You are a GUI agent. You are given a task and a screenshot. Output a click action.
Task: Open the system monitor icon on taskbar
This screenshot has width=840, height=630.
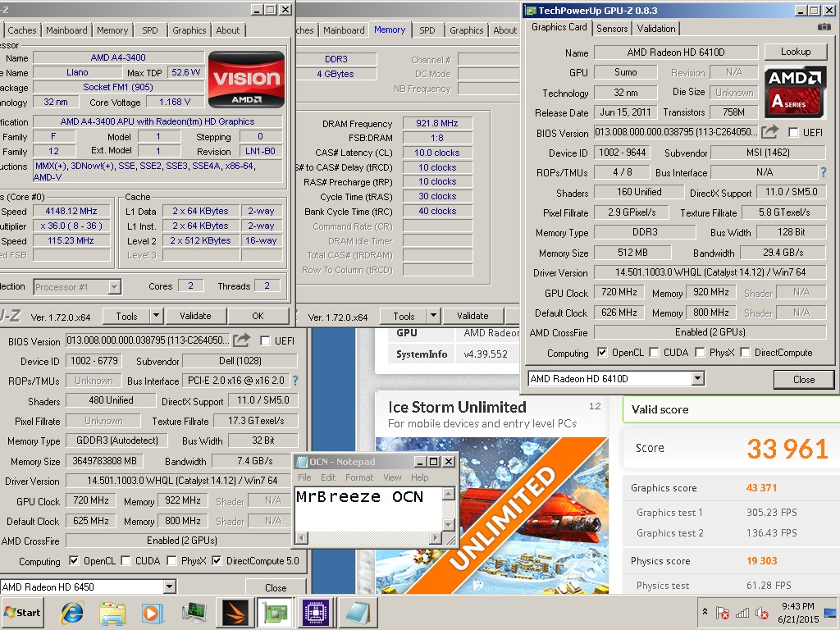pyautogui.click(x=194, y=613)
